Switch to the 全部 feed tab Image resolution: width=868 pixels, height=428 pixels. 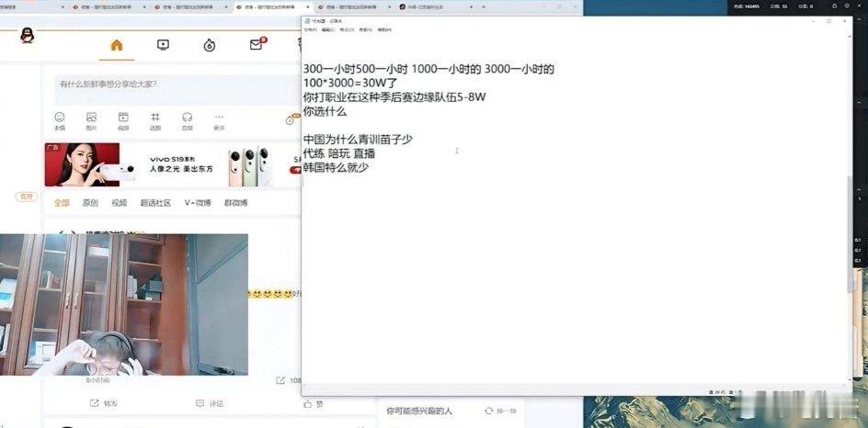tap(62, 203)
